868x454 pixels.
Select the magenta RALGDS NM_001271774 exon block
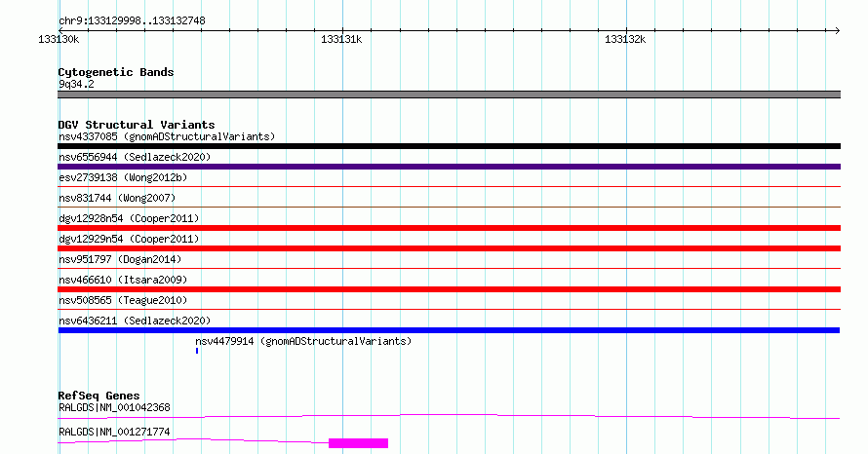click(x=358, y=443)
